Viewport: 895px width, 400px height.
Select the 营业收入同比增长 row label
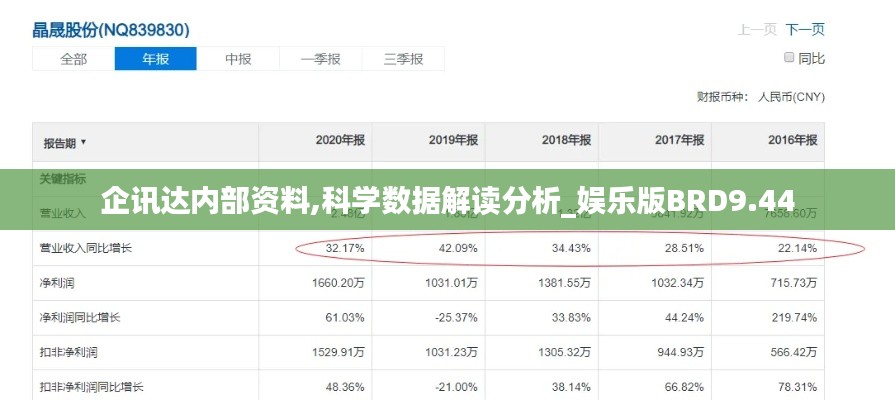pyautogui.click(x=86, y=248)
